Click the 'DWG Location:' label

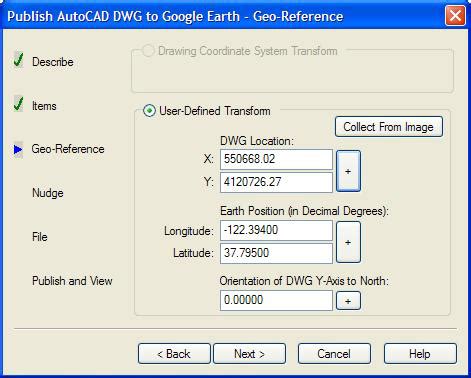click(257, 141)
